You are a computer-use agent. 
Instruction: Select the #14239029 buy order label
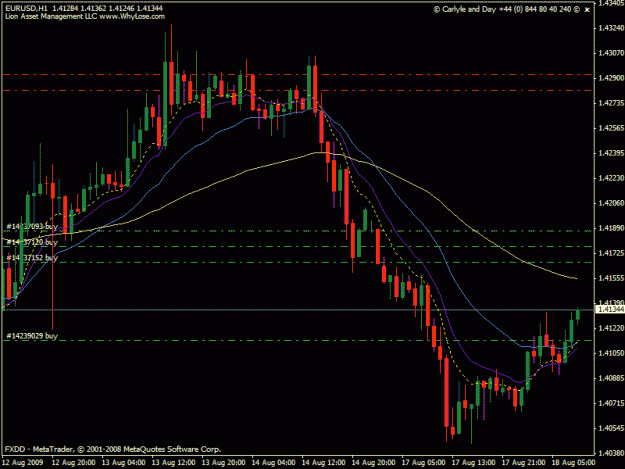point(32,336)
